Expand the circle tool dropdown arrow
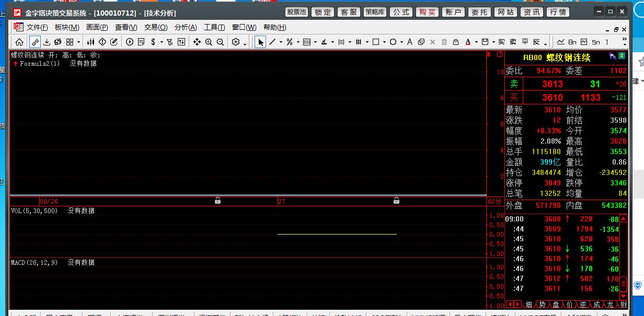 [x=401, y=42]
